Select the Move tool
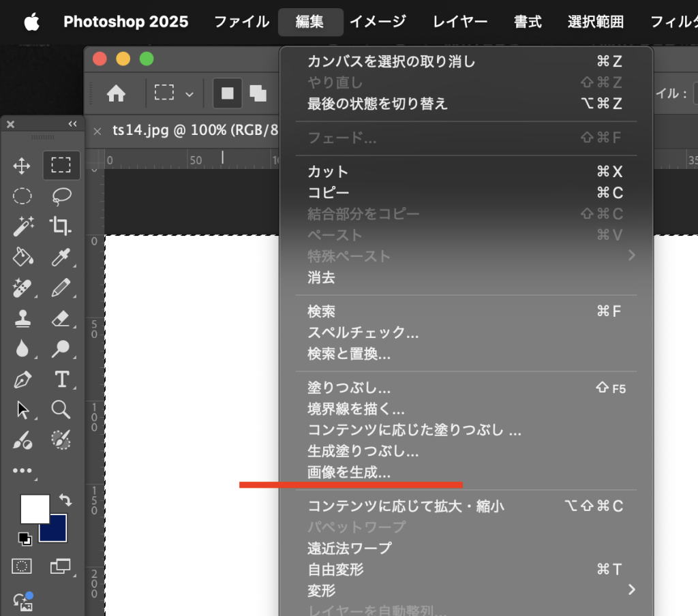 click(22, 166)
